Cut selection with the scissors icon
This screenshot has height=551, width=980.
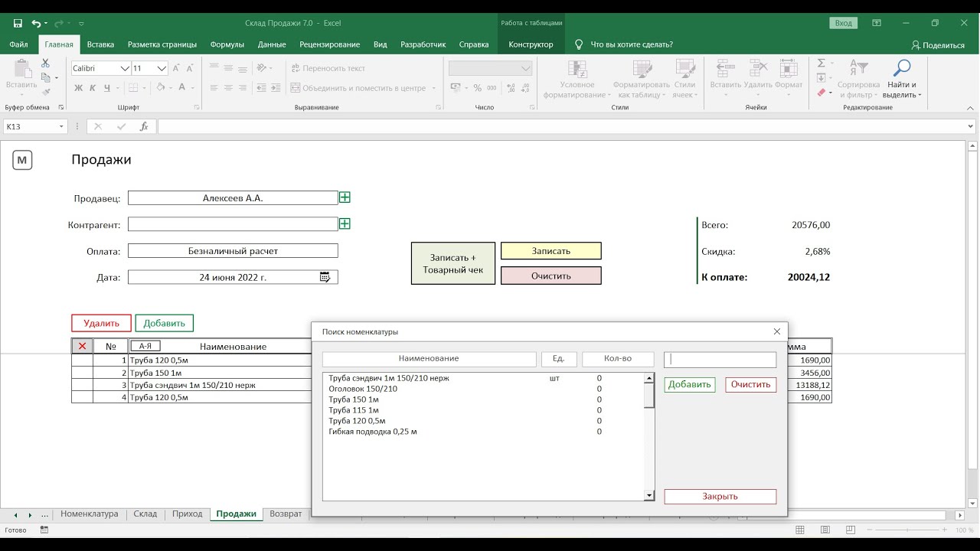click(x=46, y=64)
